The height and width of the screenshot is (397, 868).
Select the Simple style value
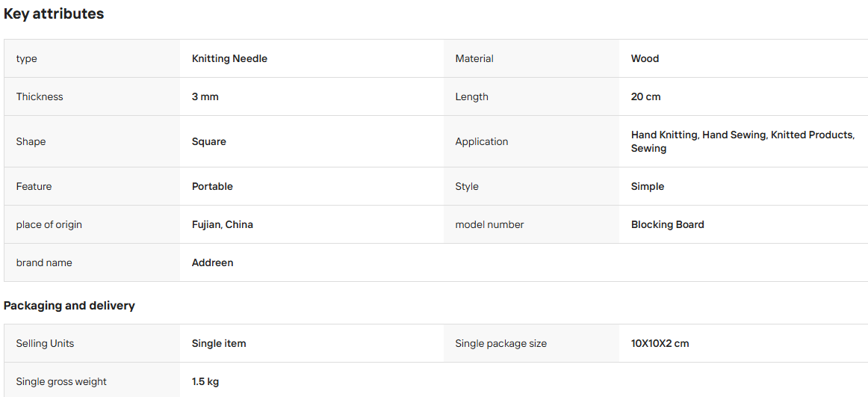pos(648,186)
